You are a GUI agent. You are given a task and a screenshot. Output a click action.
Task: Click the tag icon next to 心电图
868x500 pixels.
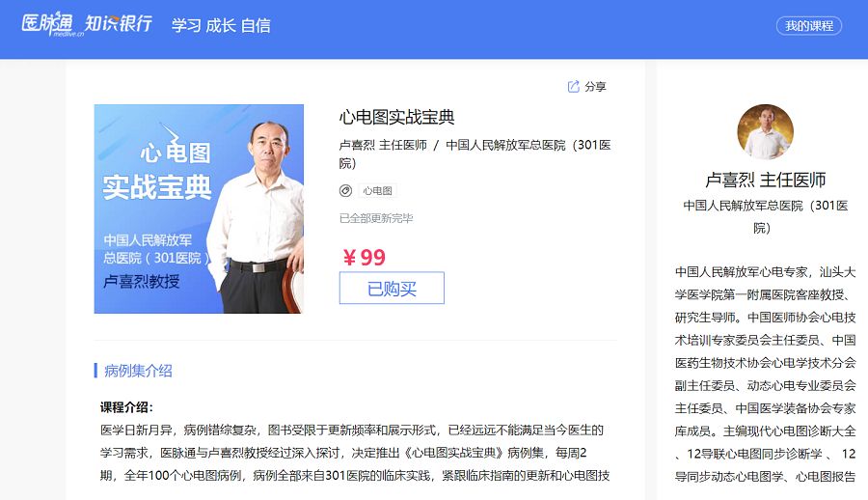tap(345, 191)
